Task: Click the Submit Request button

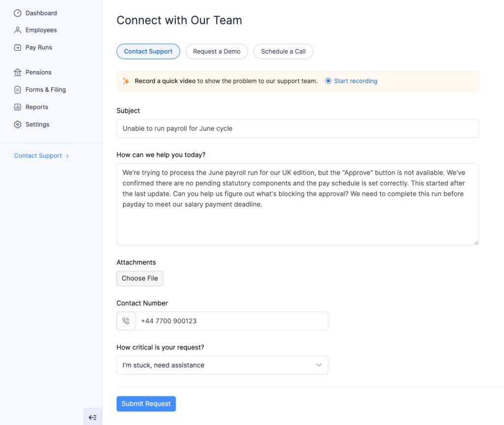Action: coord(146,404)
